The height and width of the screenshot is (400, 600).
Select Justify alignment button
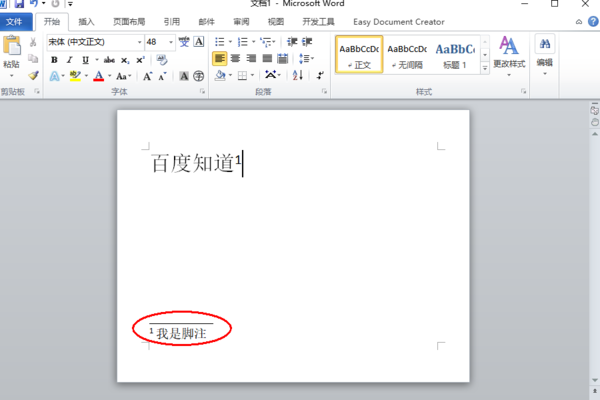coord(267,59)
